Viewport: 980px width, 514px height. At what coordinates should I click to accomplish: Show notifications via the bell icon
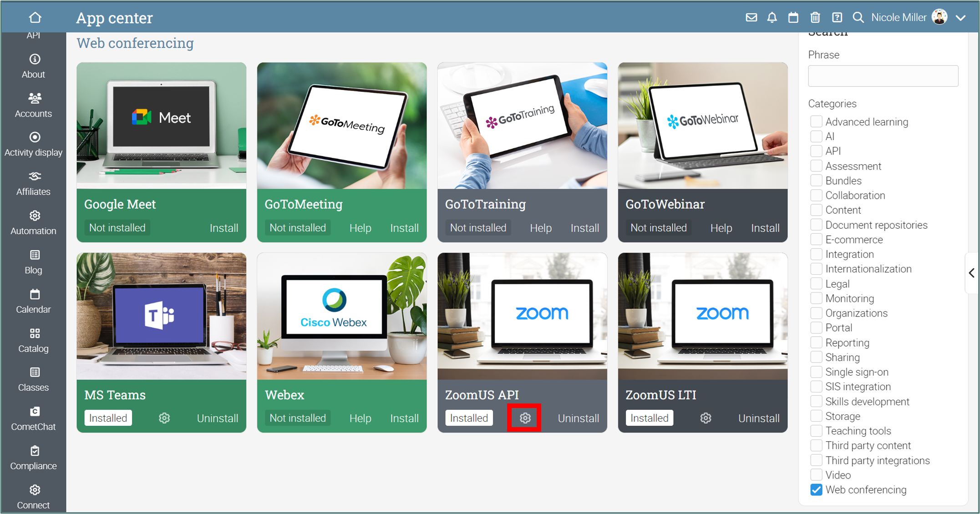point(772,18)
